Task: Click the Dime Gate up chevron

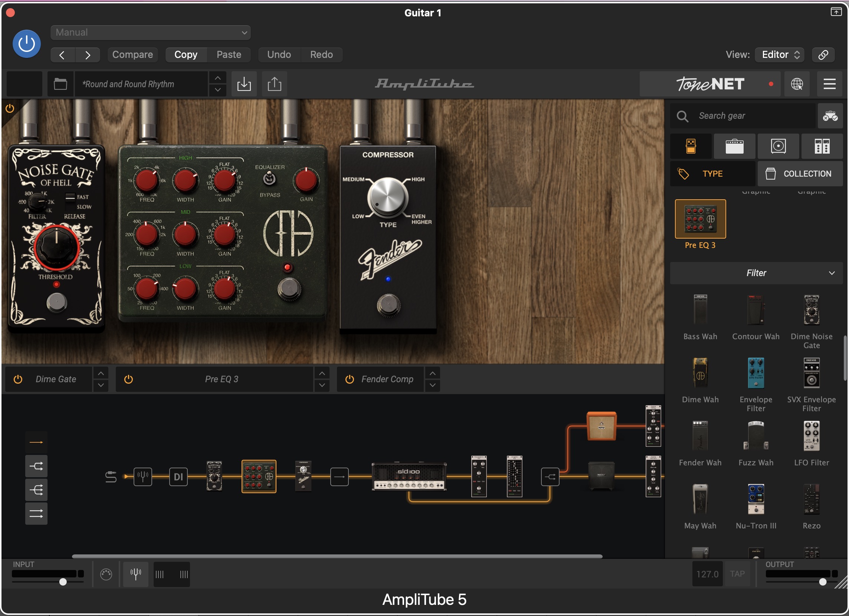Action: click(x=101, y=373)
